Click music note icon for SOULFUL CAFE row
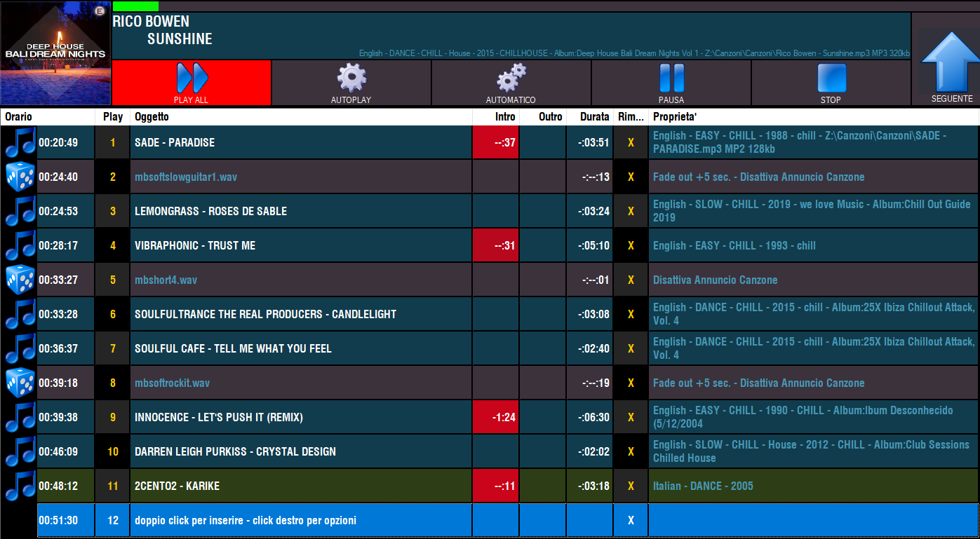Screen dimensions: 980x539 coord(20,348)
